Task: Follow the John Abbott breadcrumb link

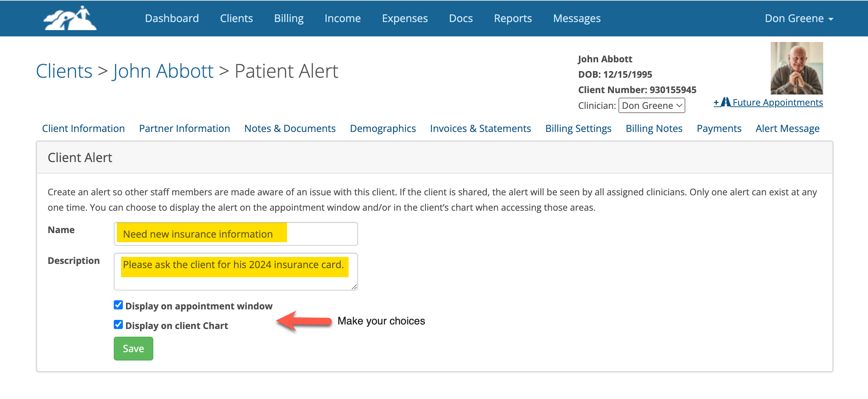Action: click(x=163, y=71)
